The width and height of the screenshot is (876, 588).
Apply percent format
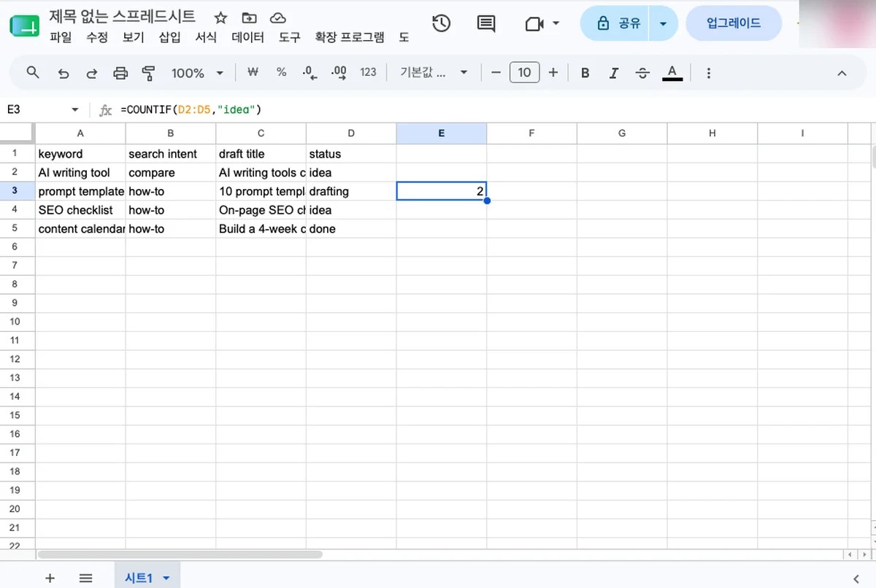pyautogui.click(x=282, y=72)
